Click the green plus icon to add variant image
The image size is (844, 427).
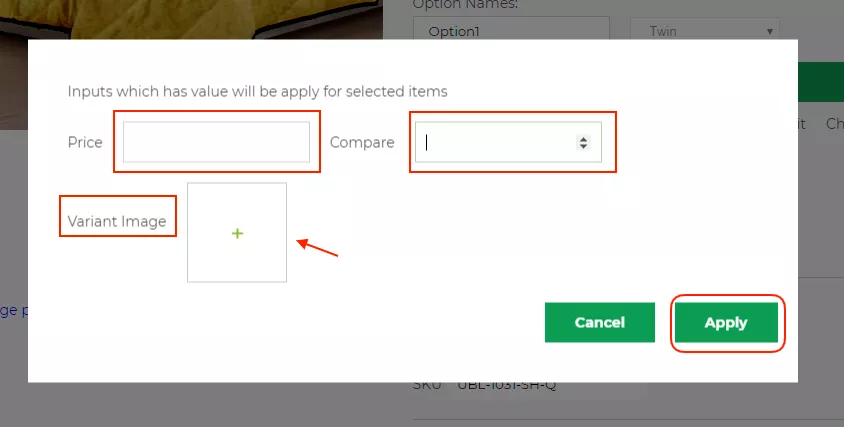[x=237, y=233]
